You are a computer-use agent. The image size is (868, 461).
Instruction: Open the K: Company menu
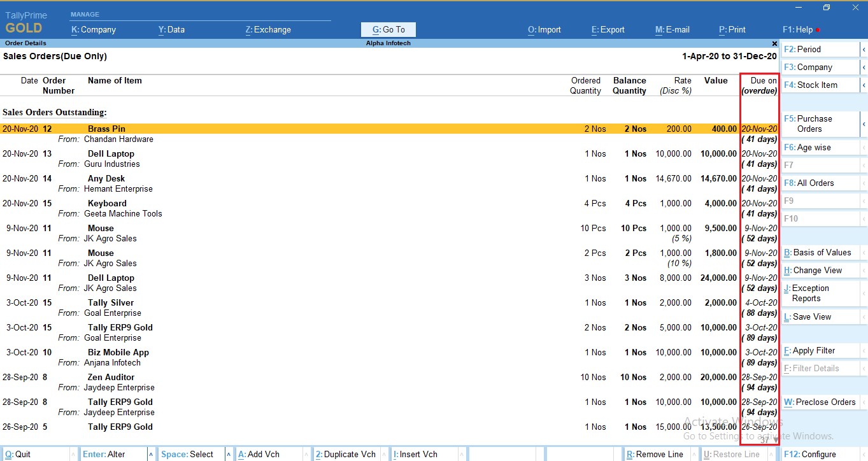(x=93, y=30)
